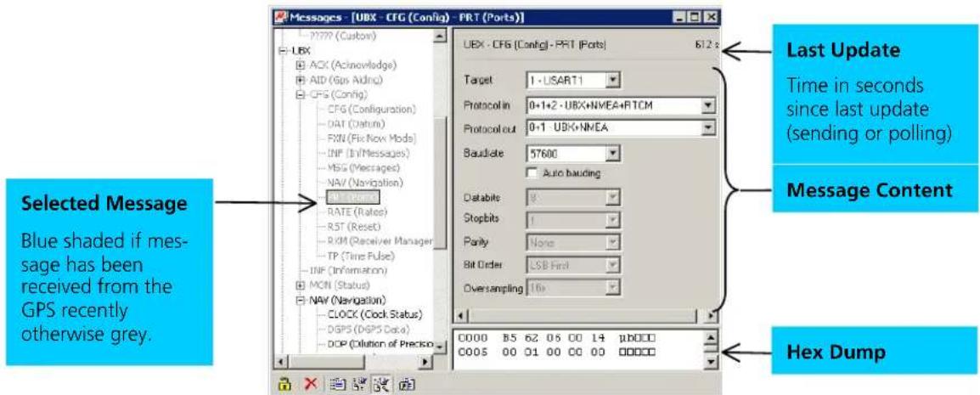Select TP (Time Pulse) tree item

361,256
